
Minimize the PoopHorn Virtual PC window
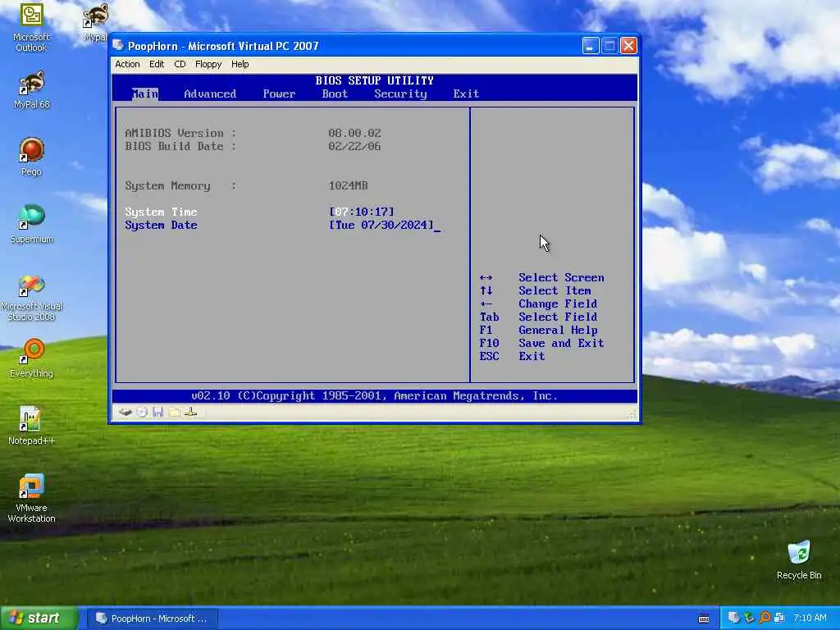pos(591,46)
